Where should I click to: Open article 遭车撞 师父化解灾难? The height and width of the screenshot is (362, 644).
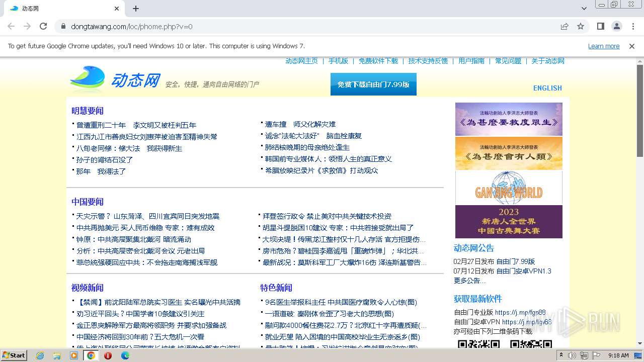click(300, 124)
